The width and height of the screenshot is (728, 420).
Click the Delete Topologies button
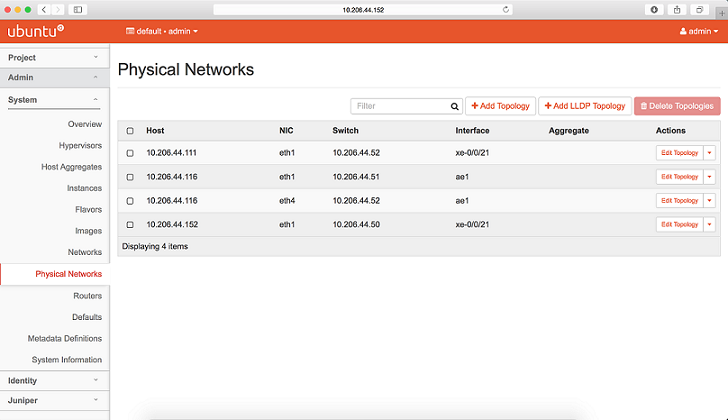pos(677,106)
